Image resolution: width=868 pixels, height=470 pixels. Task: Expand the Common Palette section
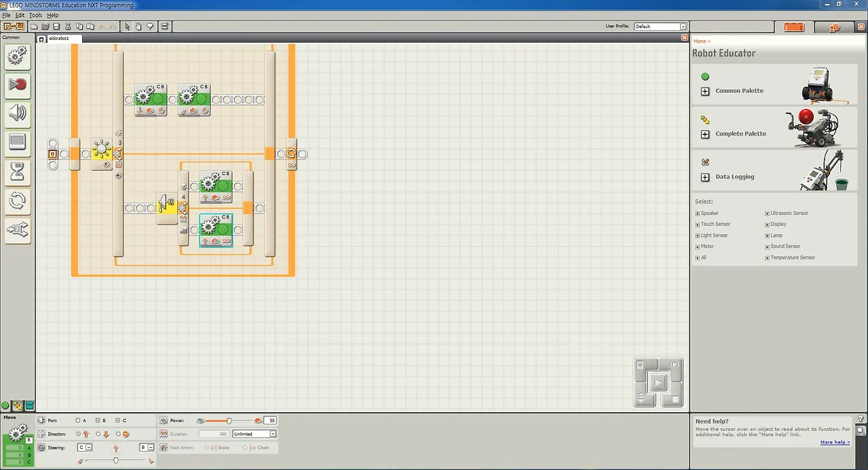[705, 91]
